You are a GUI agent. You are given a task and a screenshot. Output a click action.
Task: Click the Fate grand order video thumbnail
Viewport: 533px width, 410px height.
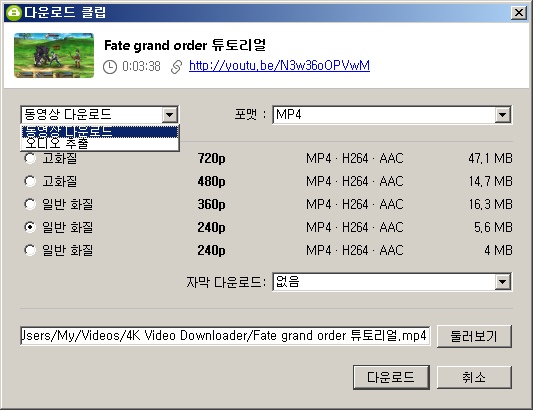[54, 55]
